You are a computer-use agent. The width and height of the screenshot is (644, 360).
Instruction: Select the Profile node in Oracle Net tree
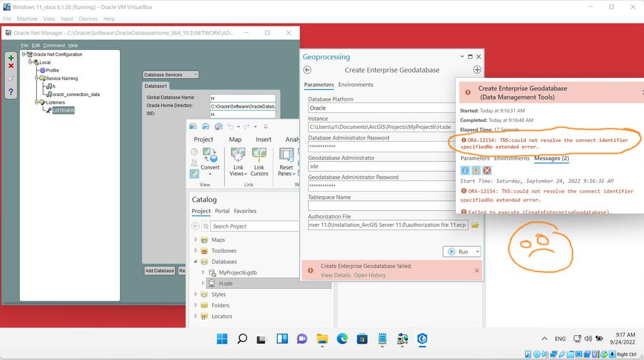(x=52, y=70)
